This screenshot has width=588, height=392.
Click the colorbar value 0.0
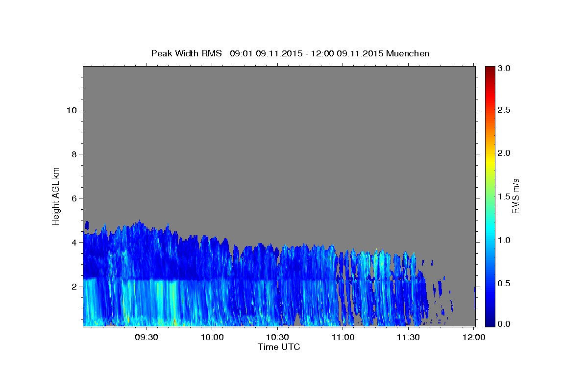504,324
